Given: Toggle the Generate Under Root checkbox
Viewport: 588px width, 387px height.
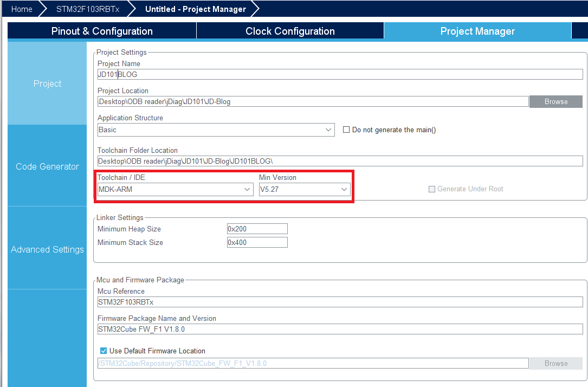Looking at the screenshot, I should pos(432,189).
